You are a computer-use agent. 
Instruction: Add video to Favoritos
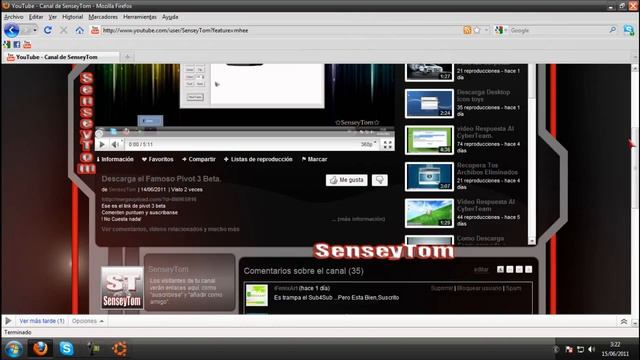(158, 159)
